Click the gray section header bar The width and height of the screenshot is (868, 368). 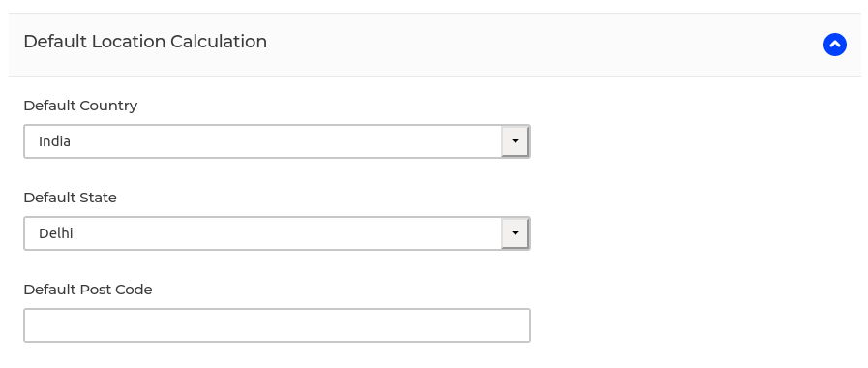(x=434, y=45)
